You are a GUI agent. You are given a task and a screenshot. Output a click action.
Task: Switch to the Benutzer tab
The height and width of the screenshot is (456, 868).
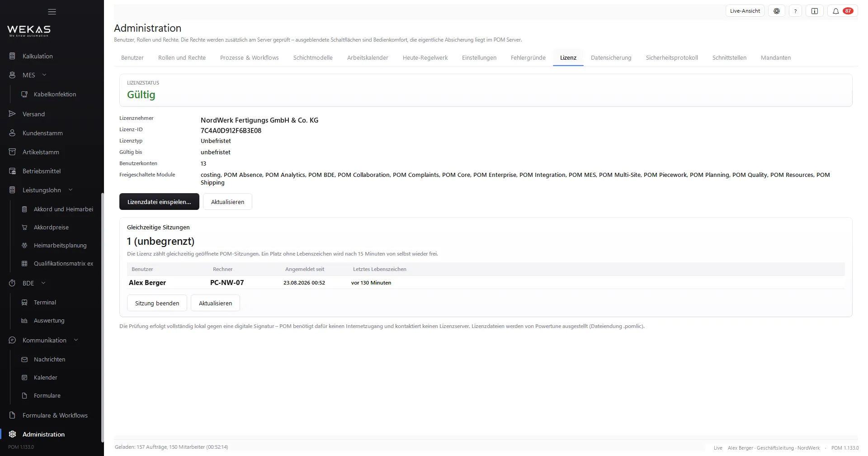coord(132,57)
